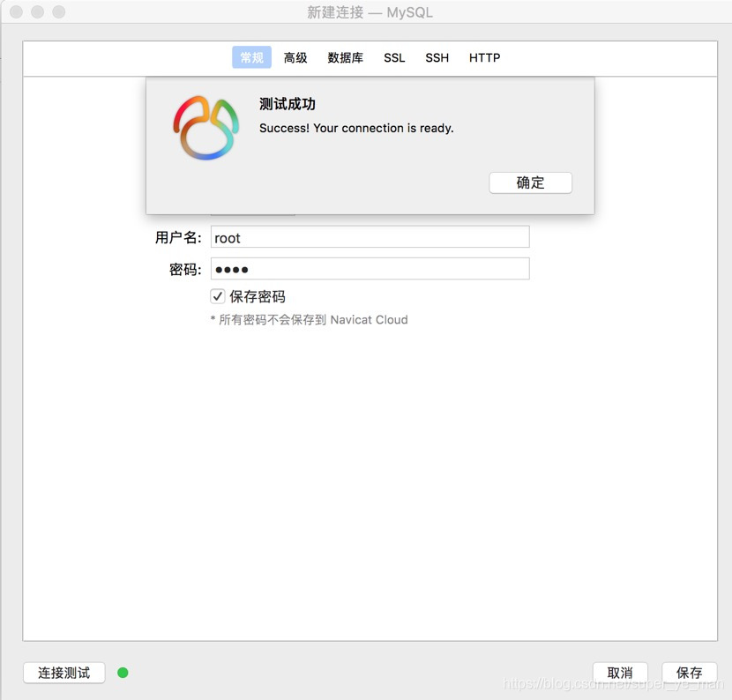The image size is (732, 700).
Task: Click the 密码 password field
Action: [x=370, y=269]
